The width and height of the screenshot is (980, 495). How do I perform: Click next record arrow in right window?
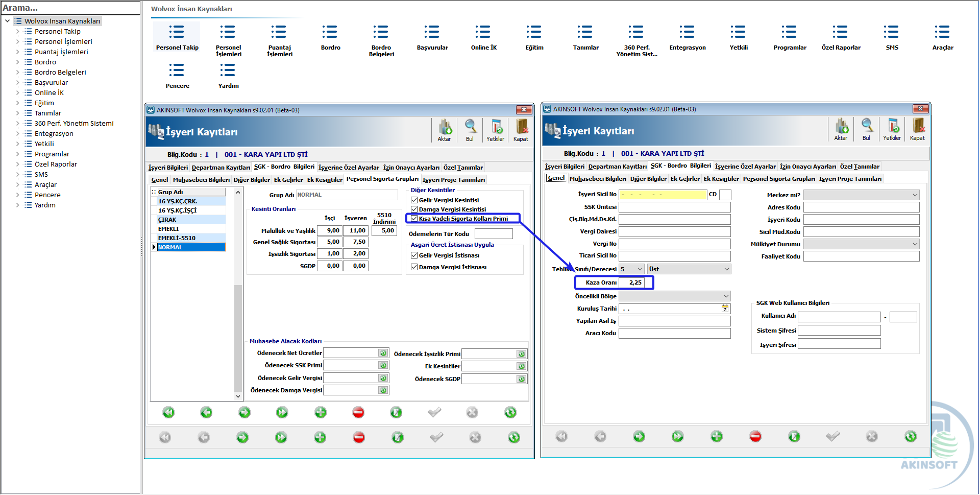pyautogui.click(x=639, y=436)
